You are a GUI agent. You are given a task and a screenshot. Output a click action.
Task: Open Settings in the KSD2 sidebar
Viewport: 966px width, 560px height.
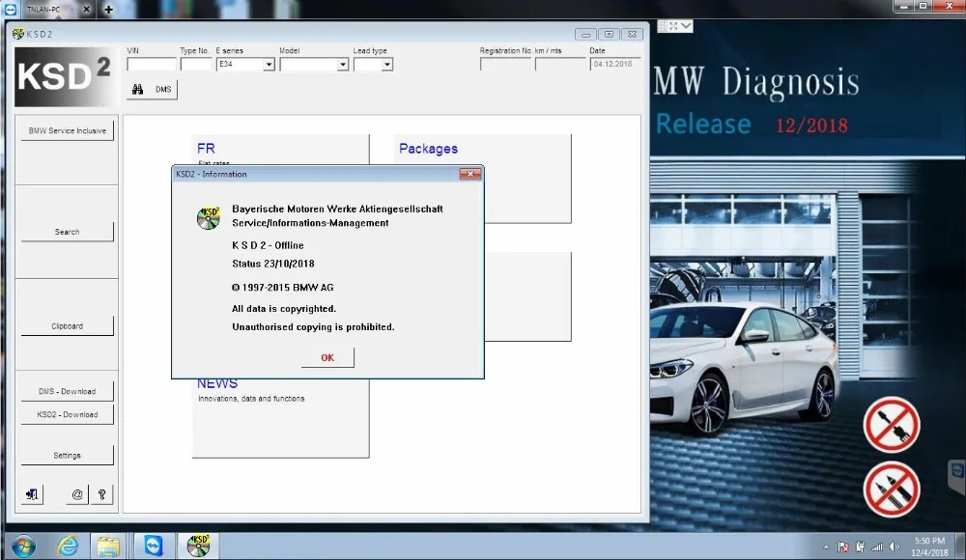(68, 456)
